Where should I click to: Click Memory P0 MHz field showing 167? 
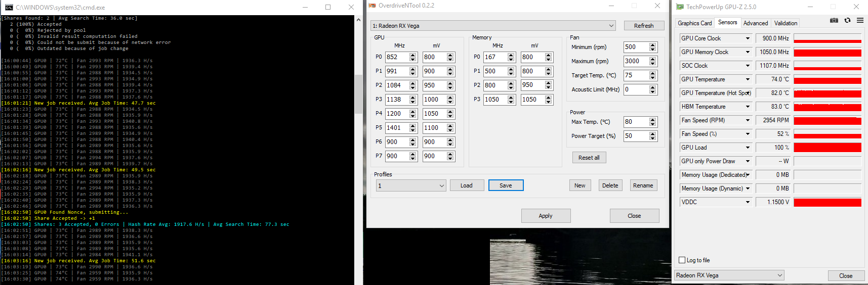(495, 57)
